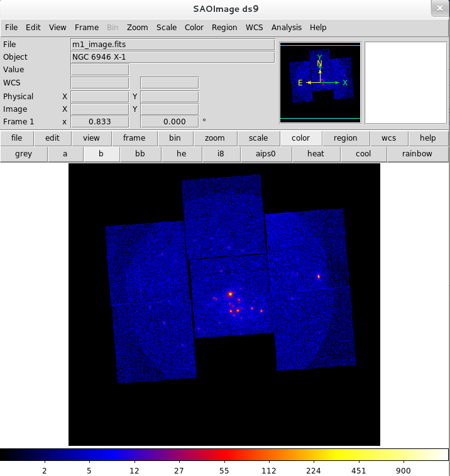The image size is (450, 476).
Task: Open the Help menu
Action: point(318,28)
